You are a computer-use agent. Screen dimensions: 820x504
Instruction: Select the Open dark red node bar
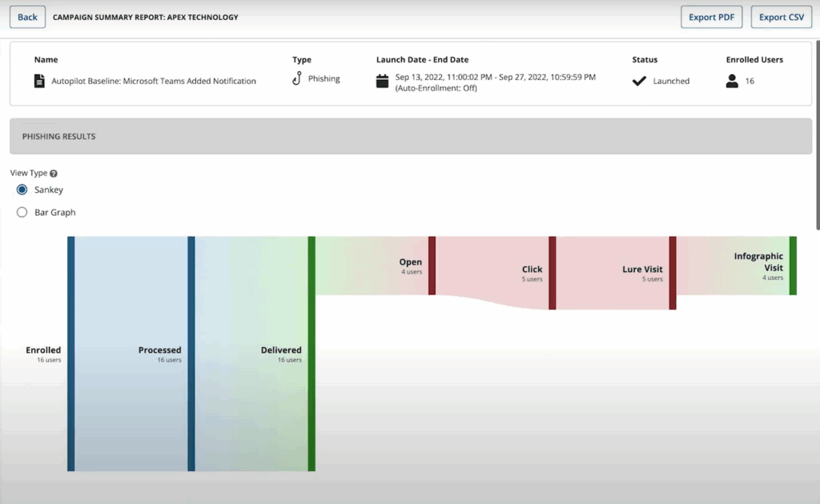(432, 266)
